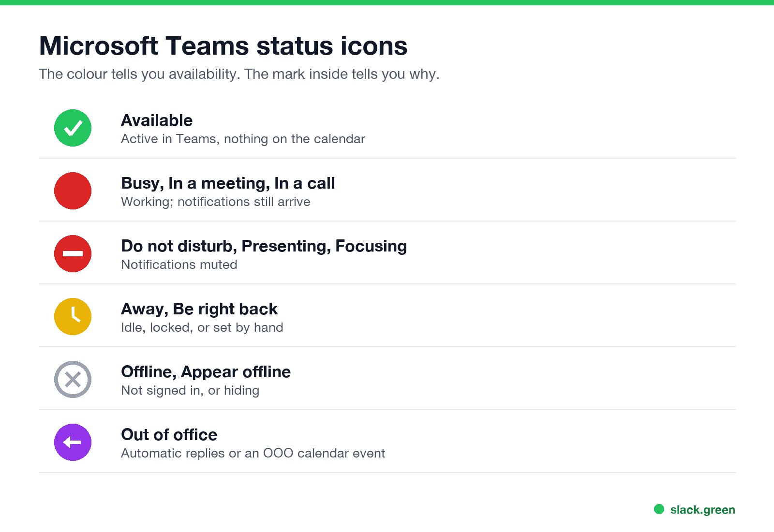Click the green Available checkmark icon

pos(73,128)
